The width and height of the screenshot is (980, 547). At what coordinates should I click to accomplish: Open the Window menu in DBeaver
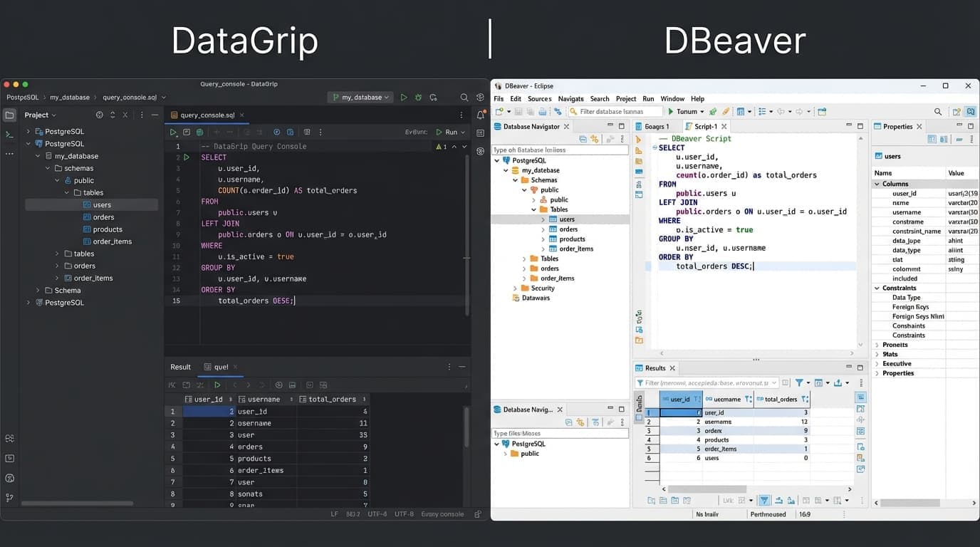click(672, 98)
